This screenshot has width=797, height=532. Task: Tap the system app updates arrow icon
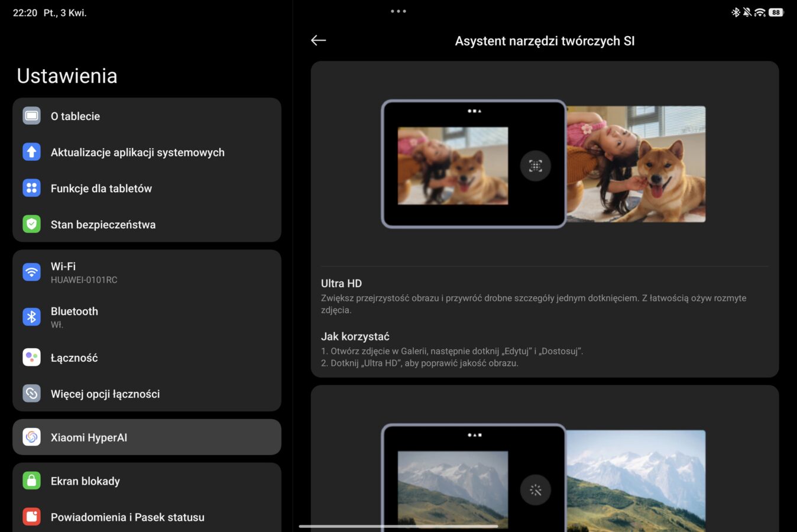(x=32, y=153)
